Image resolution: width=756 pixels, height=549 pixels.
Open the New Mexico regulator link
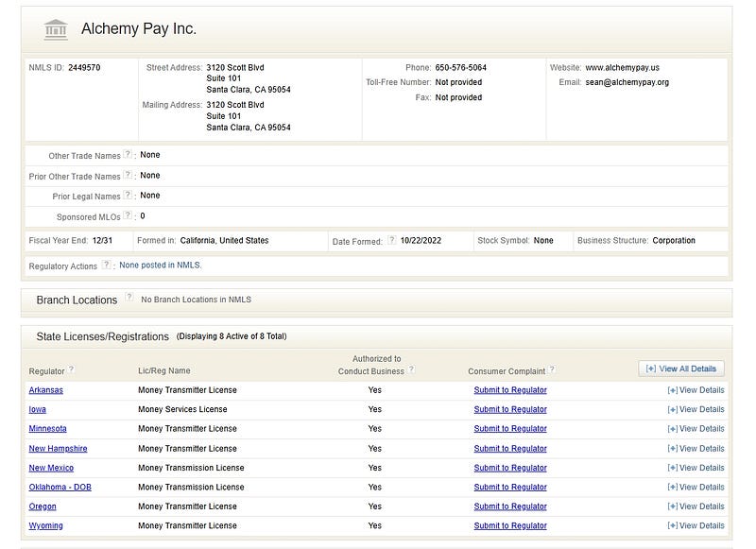[51, 468]
